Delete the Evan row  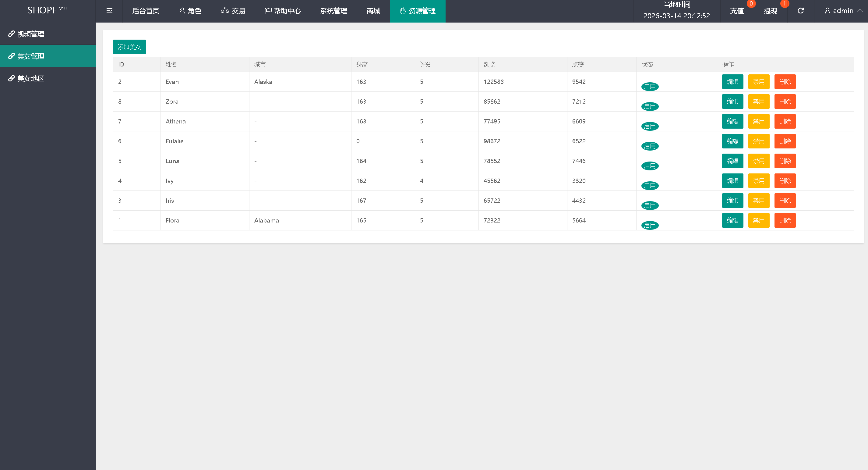tap(785, 82)
